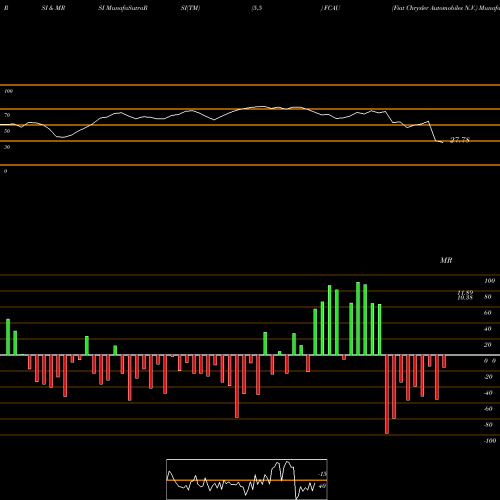Click the Fiat Chrysler Automobiles N.V. title text
The height and width of the screenshot is (500, 500).
tap(434, 8)
